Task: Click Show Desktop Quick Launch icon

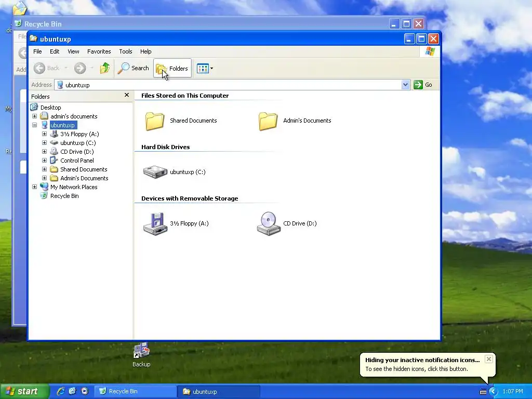Action: 72,391
